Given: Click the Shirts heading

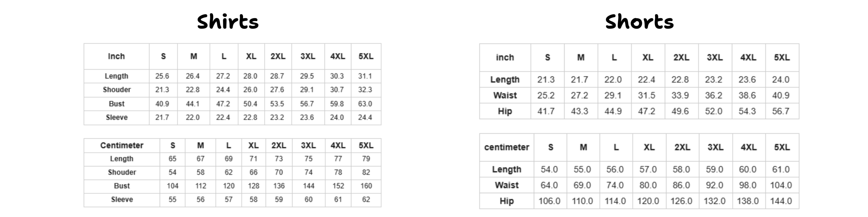Looking at the screenshot, I should click(x=228, y=22).
